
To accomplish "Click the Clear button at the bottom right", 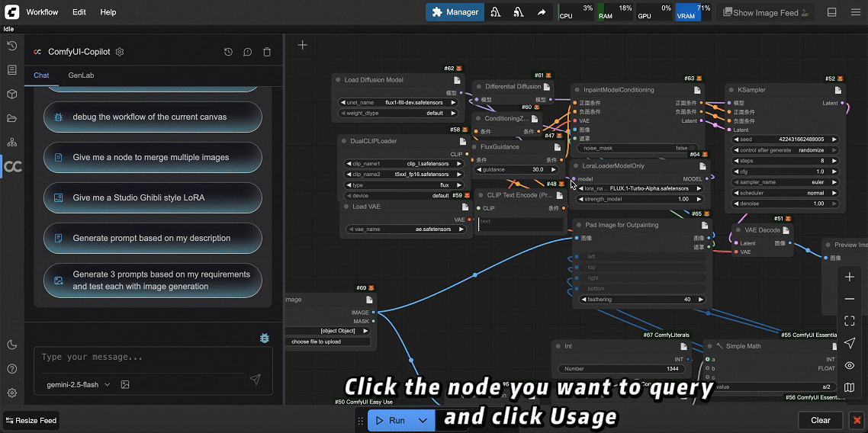I will click(821, 420).
